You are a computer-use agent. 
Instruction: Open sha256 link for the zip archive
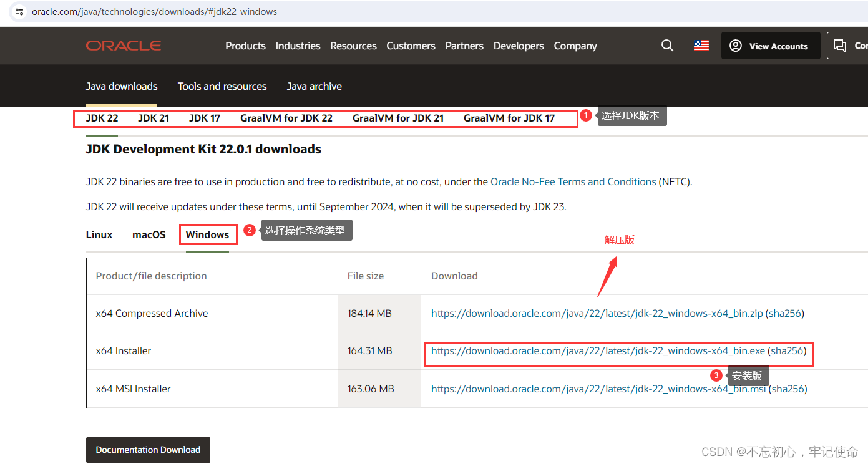point(785,313)
